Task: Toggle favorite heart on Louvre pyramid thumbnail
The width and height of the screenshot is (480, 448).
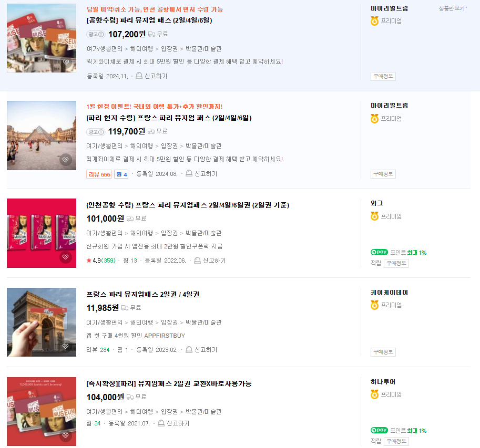Action: (x=66, y=159)
